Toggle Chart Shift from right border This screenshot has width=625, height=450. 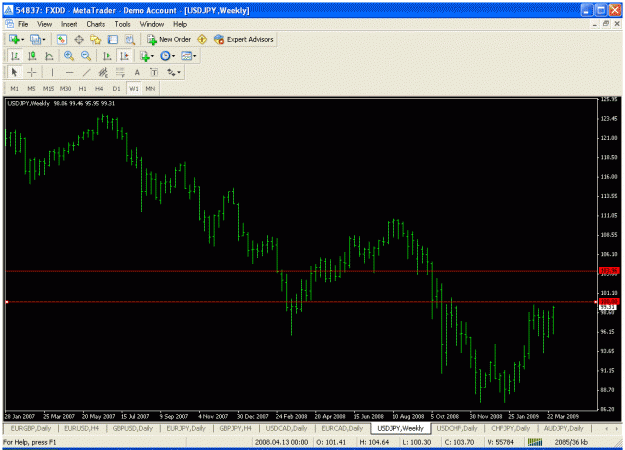pos(124,56)
